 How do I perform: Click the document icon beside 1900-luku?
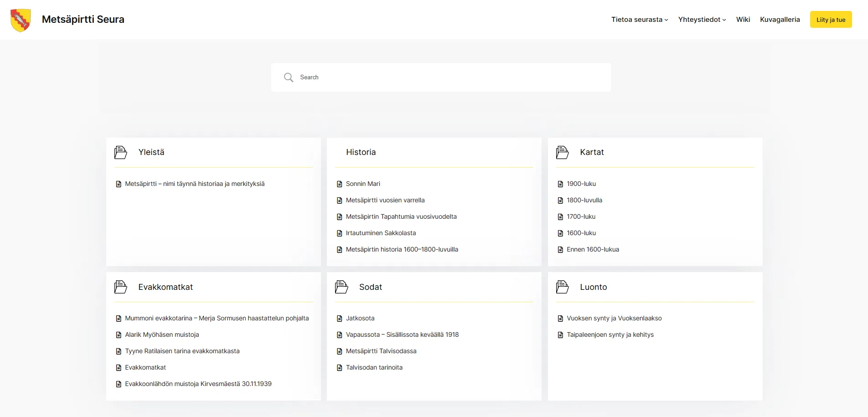coord(560,184)
